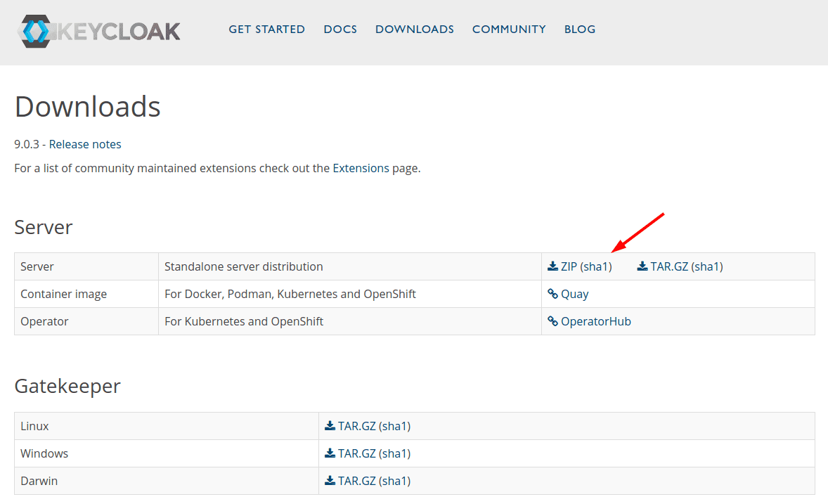Go to DOWNLOADS in the top navigation
The height and width of the screenshot is (504, 828).
click(x=415, y=30)
